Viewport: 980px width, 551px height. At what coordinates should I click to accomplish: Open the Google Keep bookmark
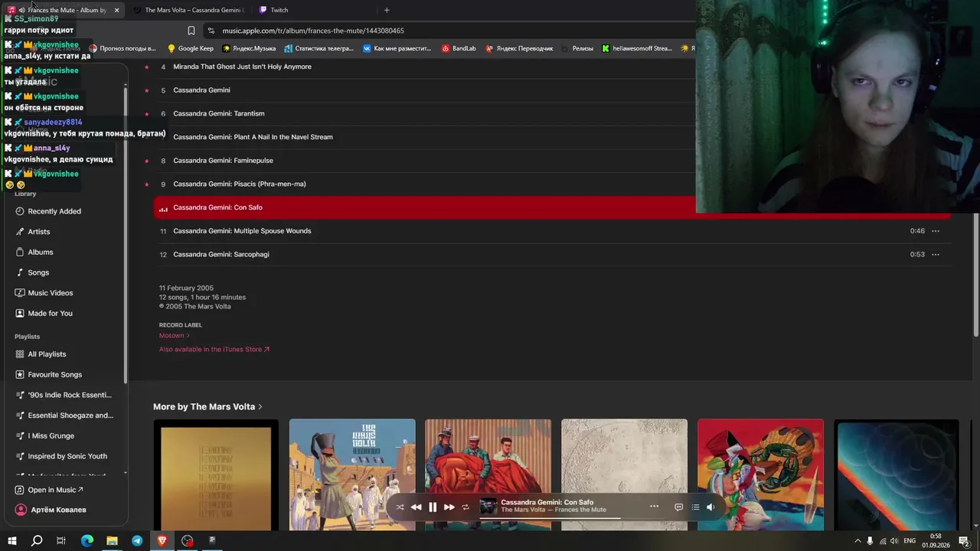[x=191, y=48]
